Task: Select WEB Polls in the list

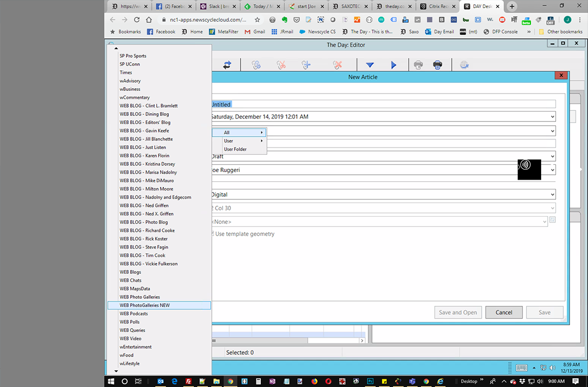Action: point(160,322)
